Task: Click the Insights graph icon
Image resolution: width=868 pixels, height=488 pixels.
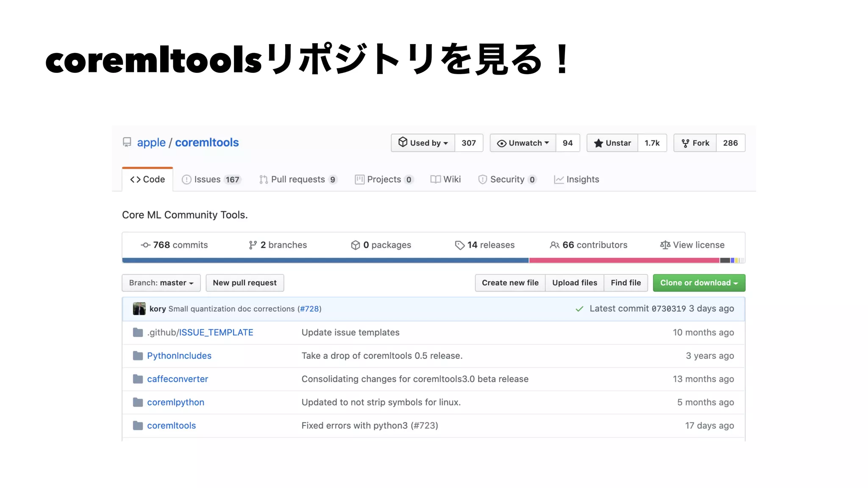Action: [559, 180]
